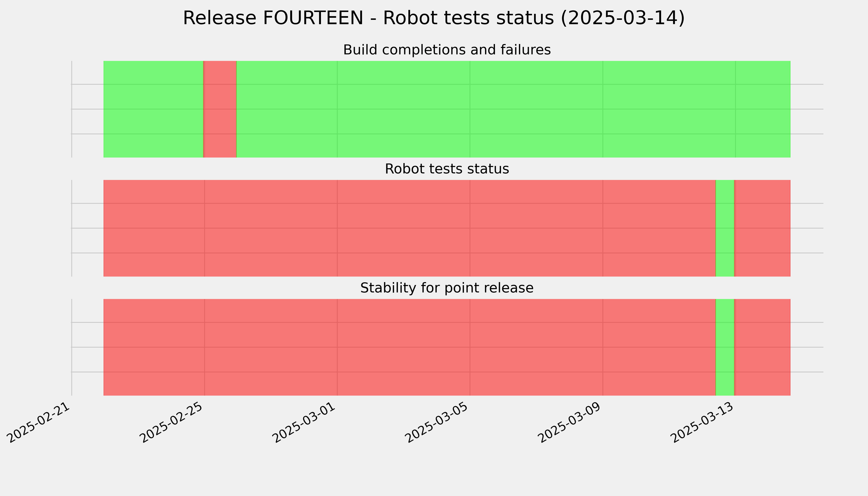This screenshot has width=868, height=496.
Task: Click the Stability for point release title
Action: click(x=447, y=288)
